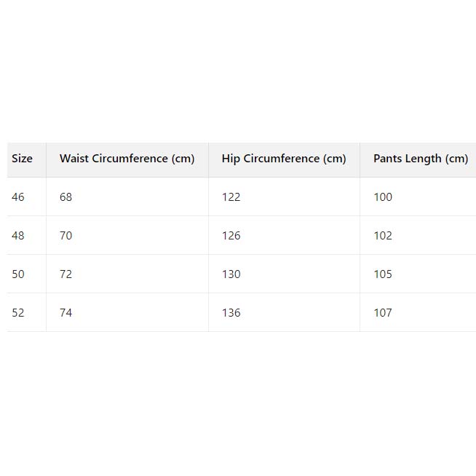Click the hip value 122
This screenshot has height=476, width=476.
coord(231,197)
